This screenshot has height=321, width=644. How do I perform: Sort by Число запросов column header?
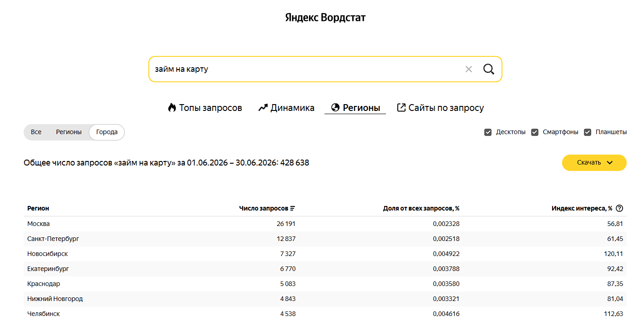coord(264,208)
